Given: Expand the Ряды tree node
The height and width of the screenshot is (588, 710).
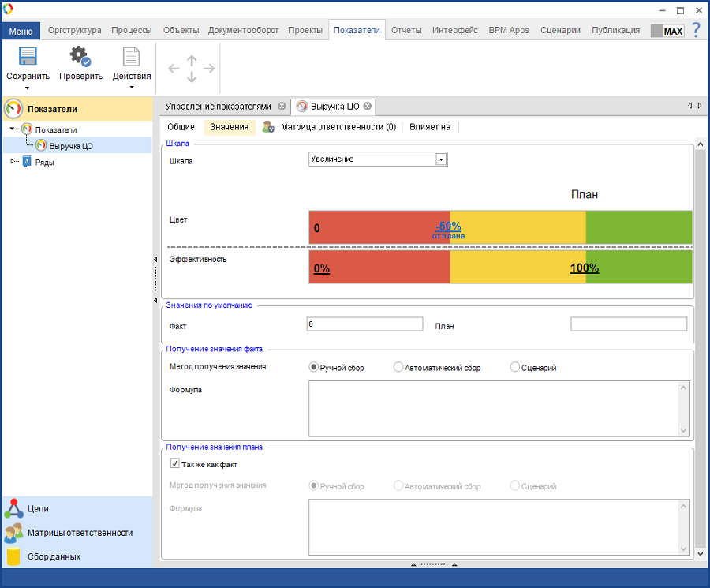Looking at the screenshot, I should (x=13, y=162).
